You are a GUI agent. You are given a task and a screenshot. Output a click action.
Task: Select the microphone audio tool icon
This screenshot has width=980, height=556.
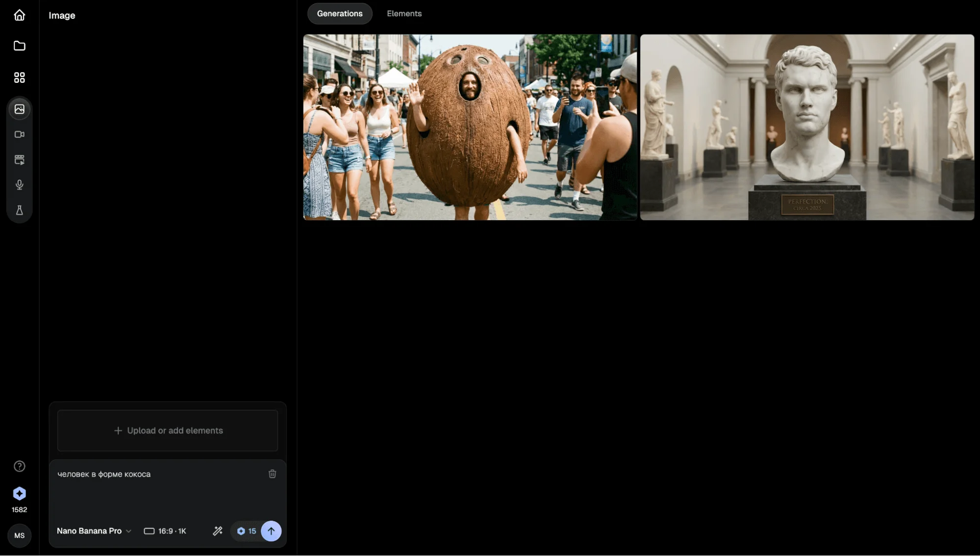[x=19, y=185]
